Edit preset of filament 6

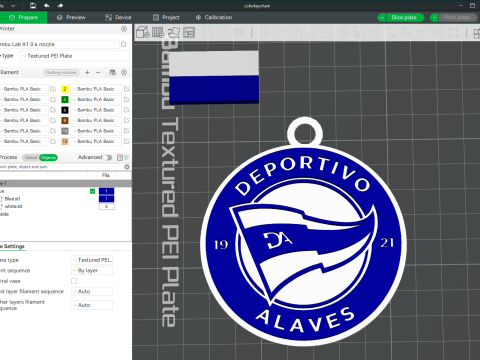[126, 110]
